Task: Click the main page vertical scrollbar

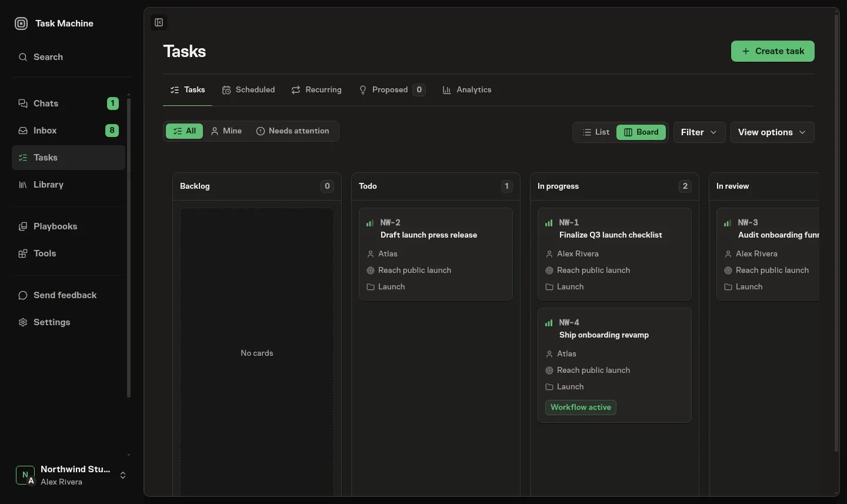Action: (836, 233)
